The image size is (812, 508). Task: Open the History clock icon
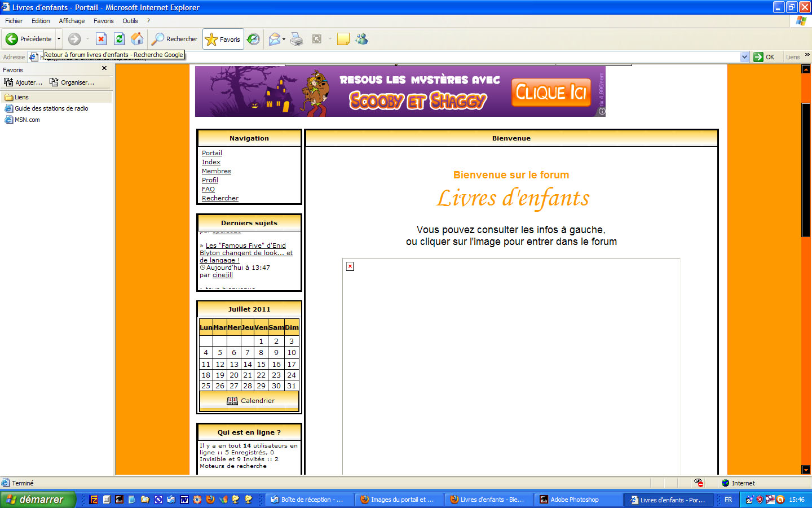click(254, 39)
